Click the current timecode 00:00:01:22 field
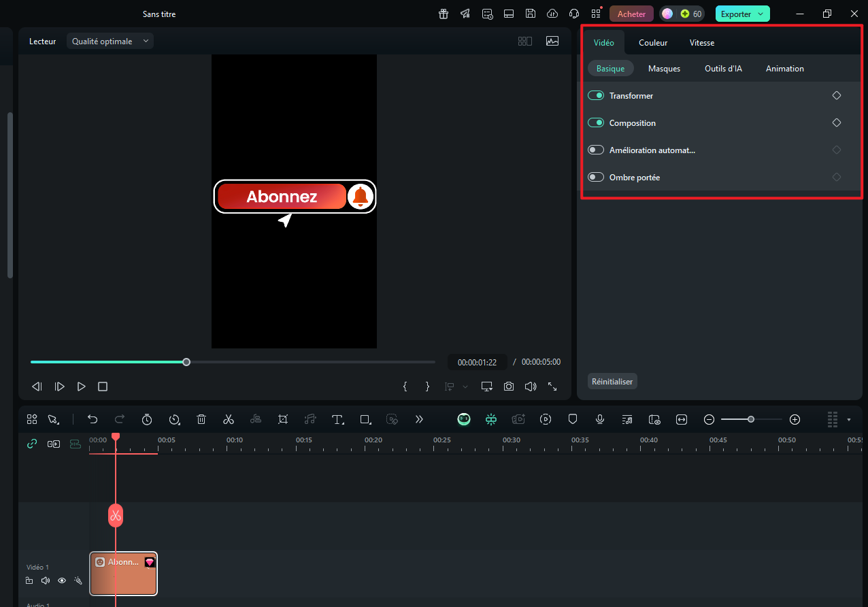Viewport: 868px width, 607px height. [x=478, y=362]
